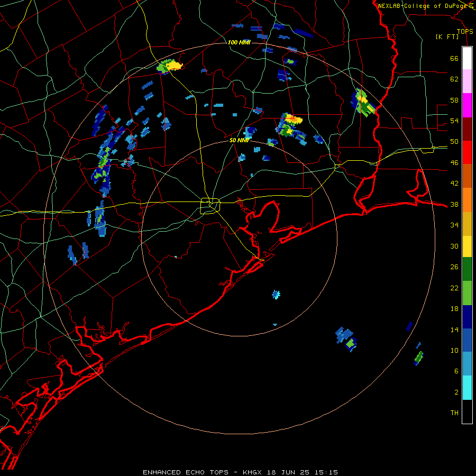
Task: Click the "34" legend value
Action: tap(454, 225)
